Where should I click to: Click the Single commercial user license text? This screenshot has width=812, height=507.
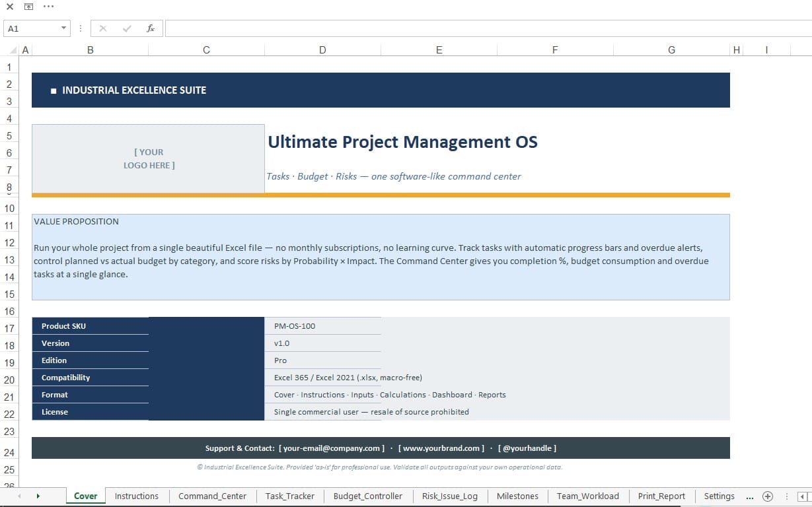pyautogui.click(x=371, y=412)
